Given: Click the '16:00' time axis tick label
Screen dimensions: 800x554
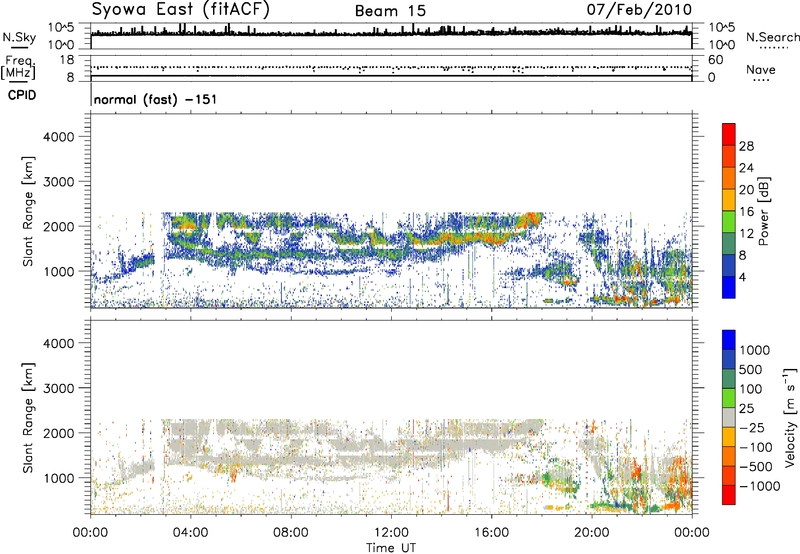Looking at the screenshot, I should (491, 533).
